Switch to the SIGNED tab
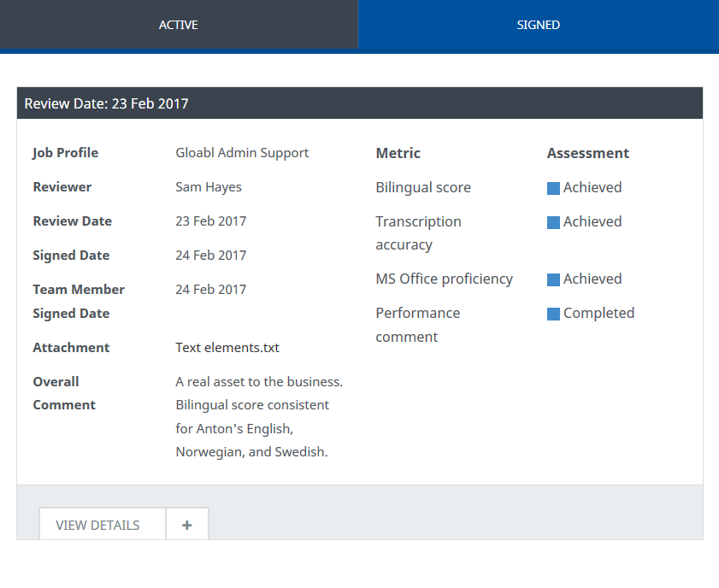 point(538,25)
